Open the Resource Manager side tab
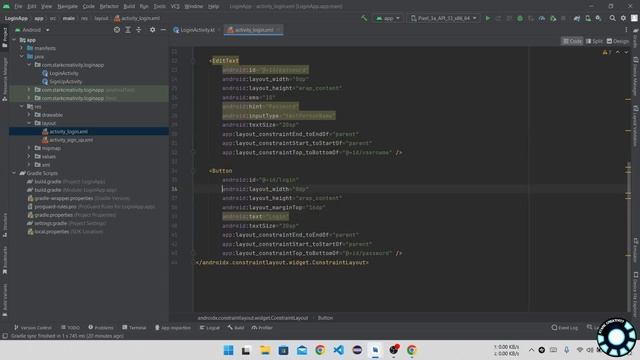The image size is (640, 360). pyautogui.click(x=5, y=80)
